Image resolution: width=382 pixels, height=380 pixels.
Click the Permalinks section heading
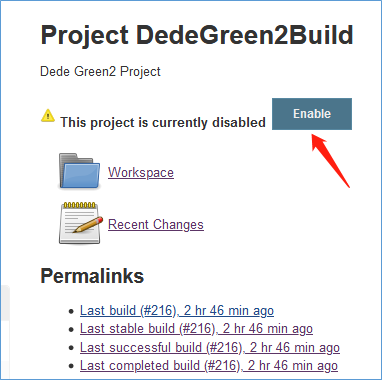(x=92, y=276)
